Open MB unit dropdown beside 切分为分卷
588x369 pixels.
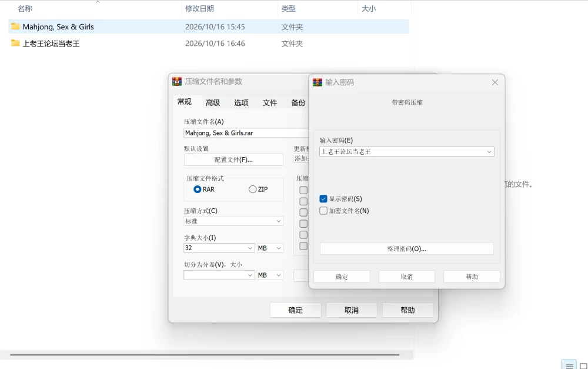[270, 275]
